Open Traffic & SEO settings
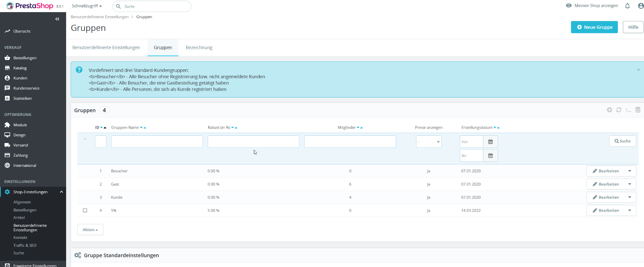The width and height of the screenshot is (644, 267). tap(25, 246)
